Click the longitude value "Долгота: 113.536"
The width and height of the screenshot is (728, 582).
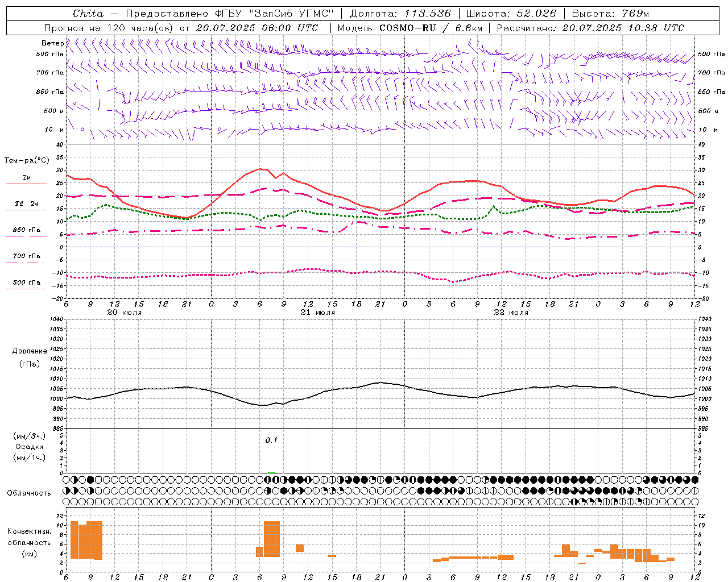pos(400,14)
